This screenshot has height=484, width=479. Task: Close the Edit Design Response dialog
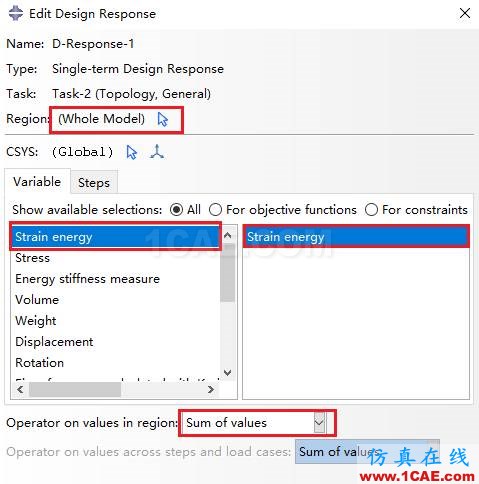[x=465, y=14]
